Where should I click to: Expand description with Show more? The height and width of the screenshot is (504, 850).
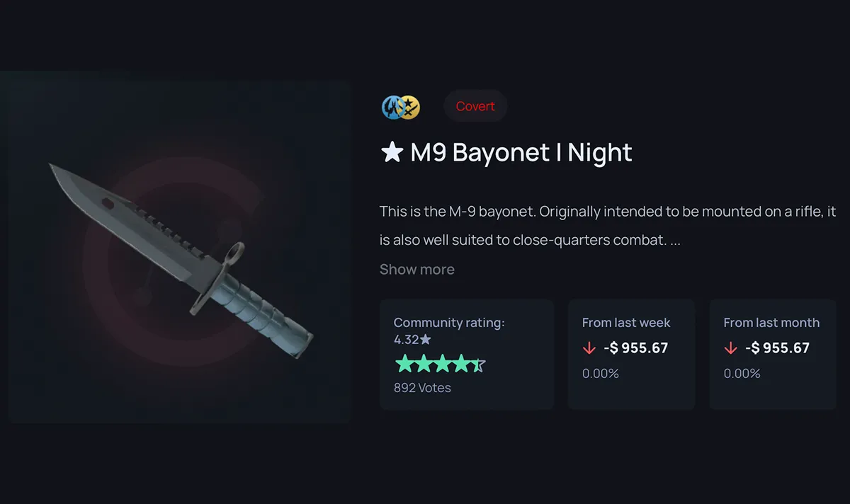click(416, 270)
